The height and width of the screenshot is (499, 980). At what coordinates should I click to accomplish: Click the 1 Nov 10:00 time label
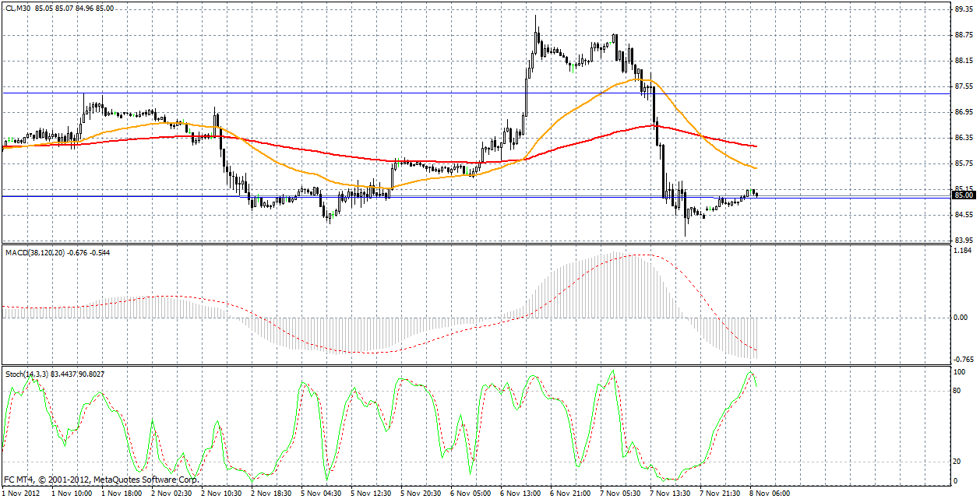[x=72, y=493]
